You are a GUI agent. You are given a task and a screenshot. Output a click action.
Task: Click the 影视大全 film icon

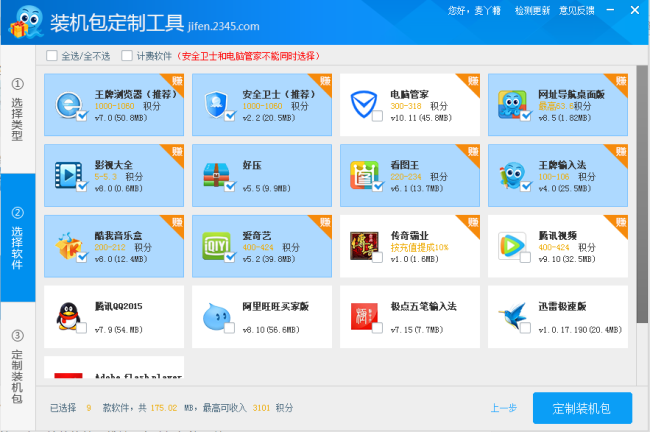[68, 175]
